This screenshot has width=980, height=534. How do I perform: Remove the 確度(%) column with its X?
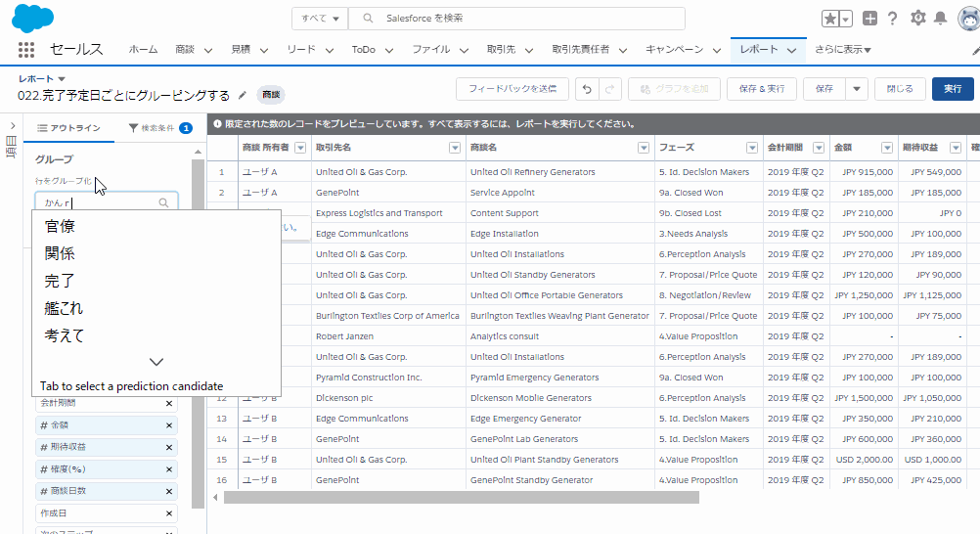point(169,469)
